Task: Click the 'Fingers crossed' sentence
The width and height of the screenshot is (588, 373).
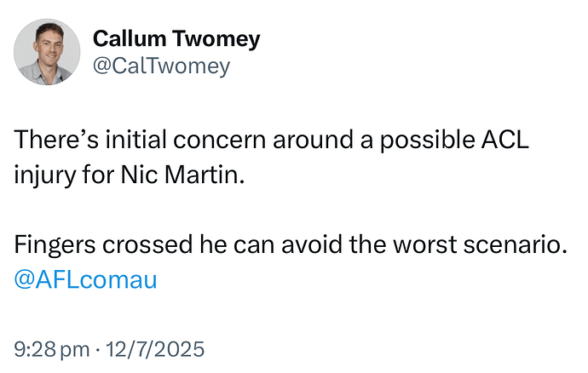Action: click(291, 244)
